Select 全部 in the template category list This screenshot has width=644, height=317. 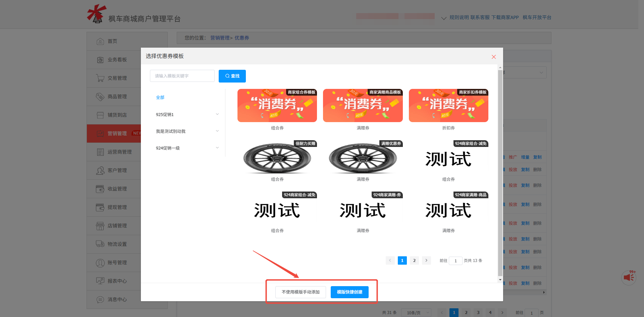click(x=160, y=97)
